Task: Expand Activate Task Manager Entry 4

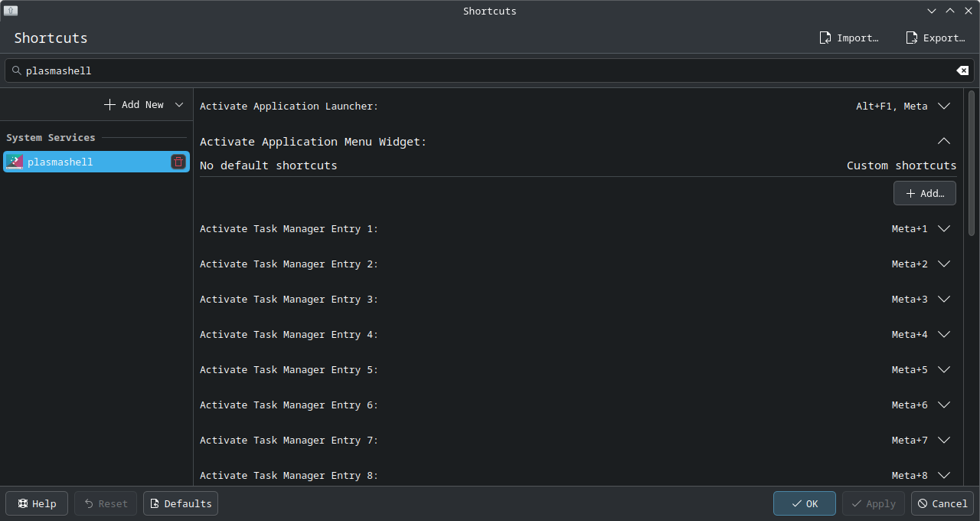Action: [944, 334]
